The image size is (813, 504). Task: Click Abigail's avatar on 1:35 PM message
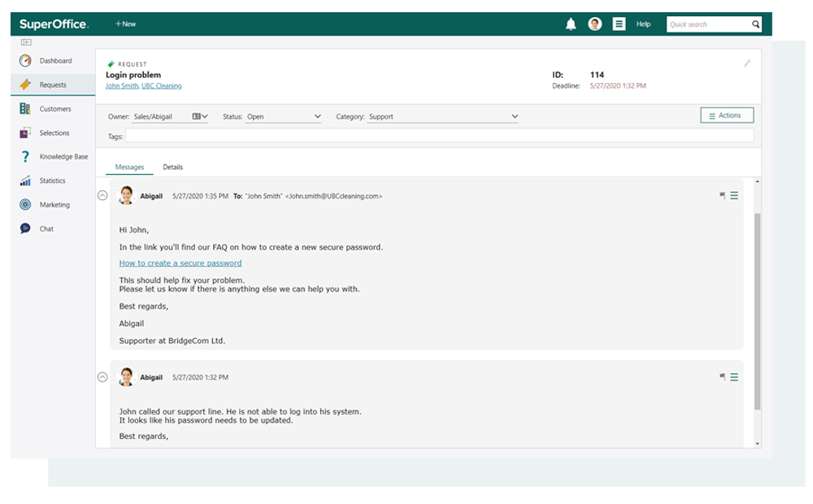[127, 195]
